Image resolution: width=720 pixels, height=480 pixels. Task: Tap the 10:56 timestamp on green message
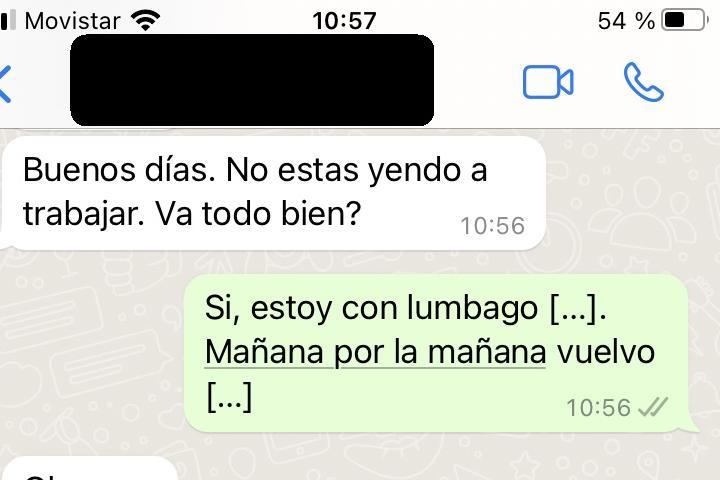(x=599, y=408)
